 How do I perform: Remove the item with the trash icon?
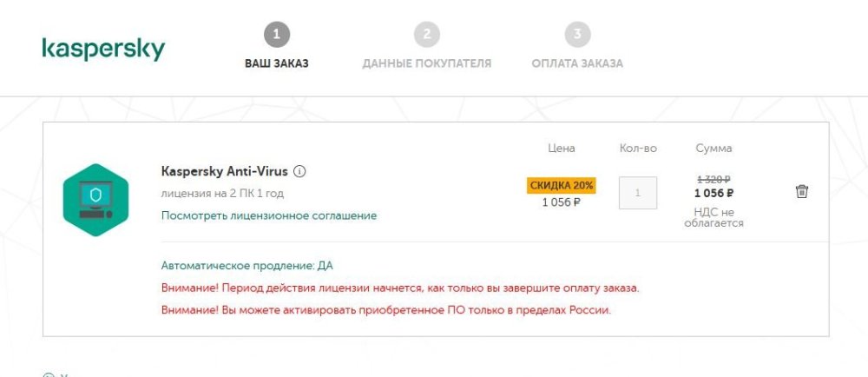[802, 192]
